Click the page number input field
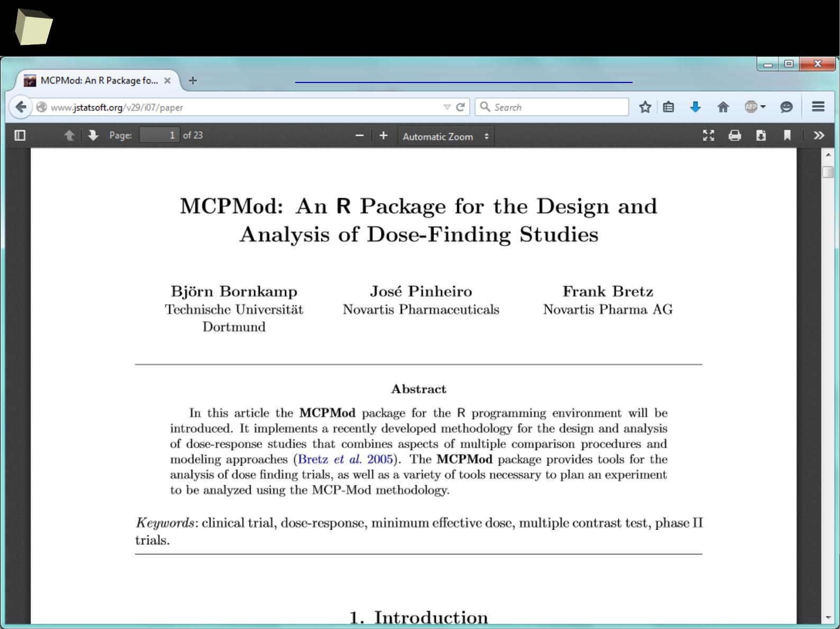The image size is (840, 629). 159,135
